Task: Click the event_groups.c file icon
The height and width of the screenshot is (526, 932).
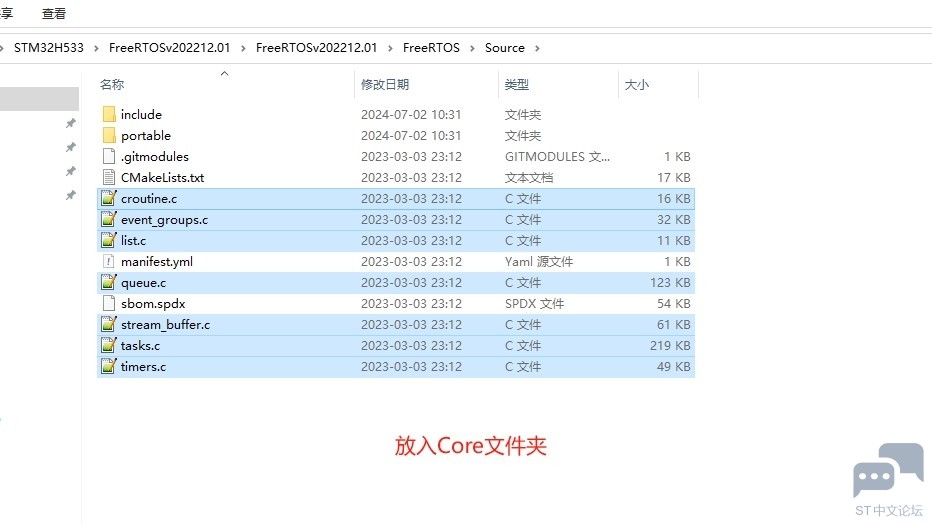Action: (x=109, y=219)
